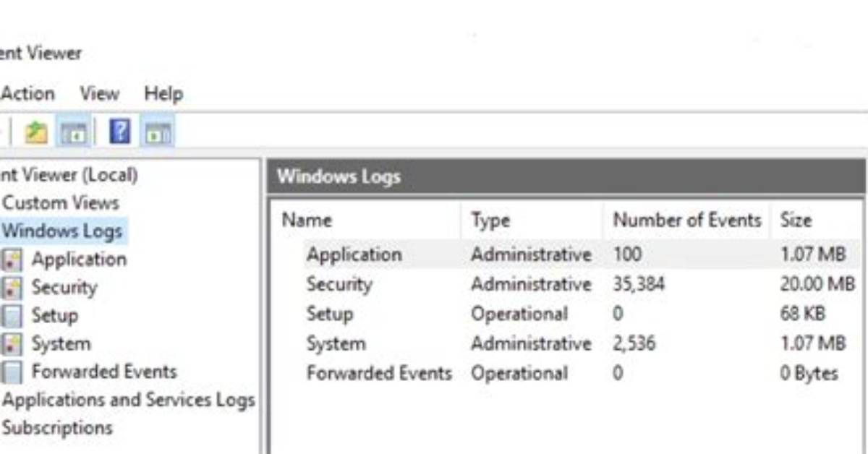This screenshot has height=454, width=868.
Task: Click the Setup log icon in tree
Action: (12, 316)
